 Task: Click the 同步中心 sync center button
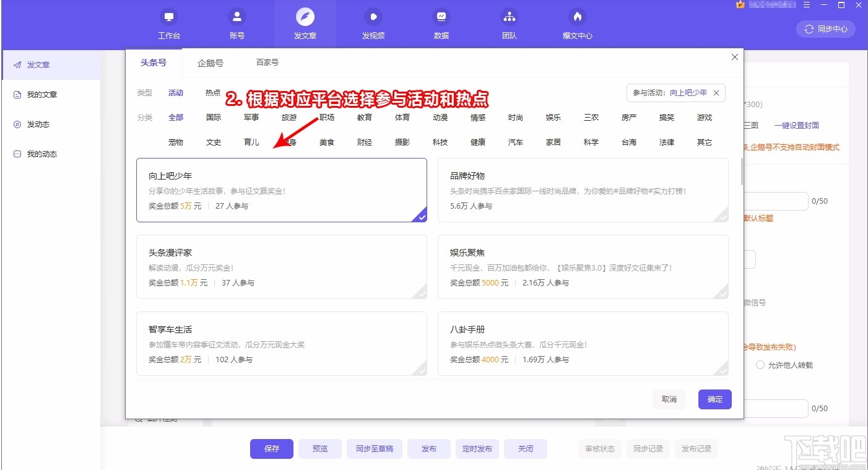[x=825, y=28]
